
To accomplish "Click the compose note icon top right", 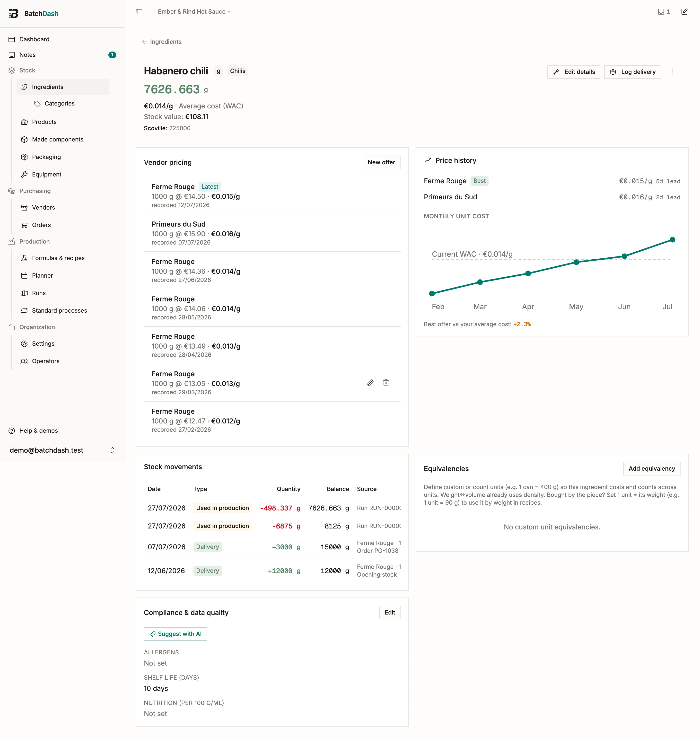I will (684, 12).
